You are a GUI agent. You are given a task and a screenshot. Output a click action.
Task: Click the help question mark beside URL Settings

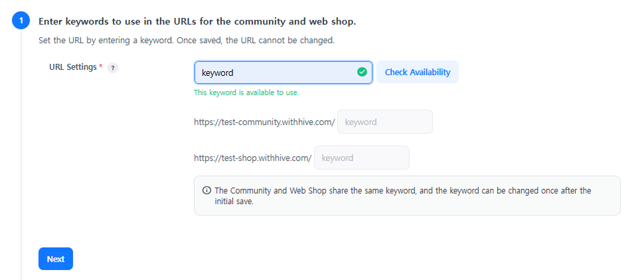coord(113,68)
